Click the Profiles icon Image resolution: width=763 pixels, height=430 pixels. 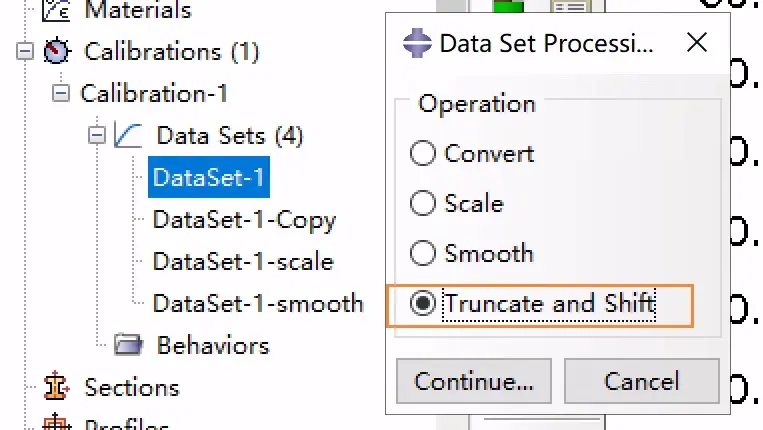pos(56,422)
